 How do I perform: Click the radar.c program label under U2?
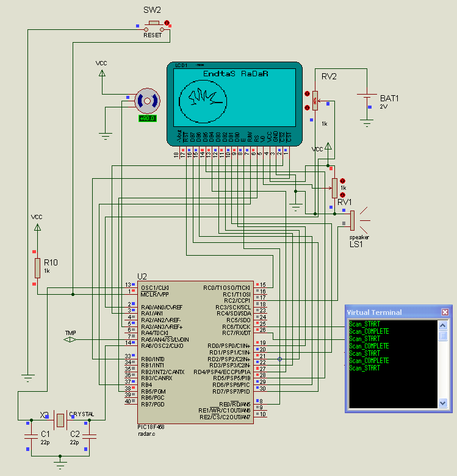[x=146, y=434]
